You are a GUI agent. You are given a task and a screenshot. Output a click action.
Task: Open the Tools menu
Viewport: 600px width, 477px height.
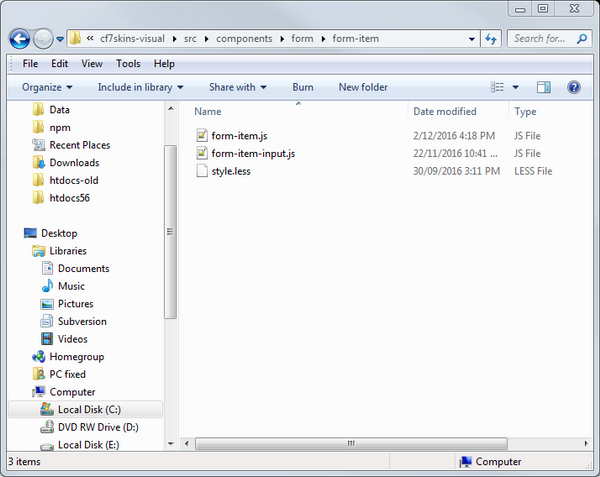click(128, 64)
